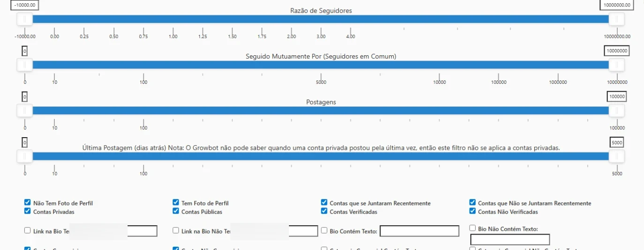Uncheck Contas que se Juntaram Recentemente

click(x=324, y=203)
